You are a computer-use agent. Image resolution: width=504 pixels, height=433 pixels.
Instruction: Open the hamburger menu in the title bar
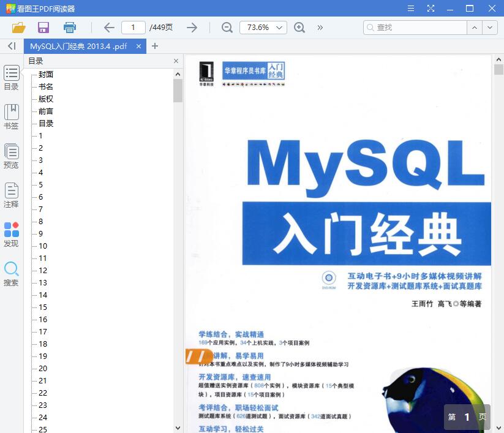pyautogui.click(x=411, y=9)
